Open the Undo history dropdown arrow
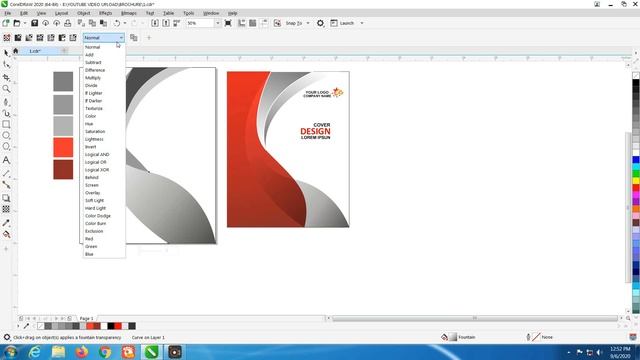 125,23
